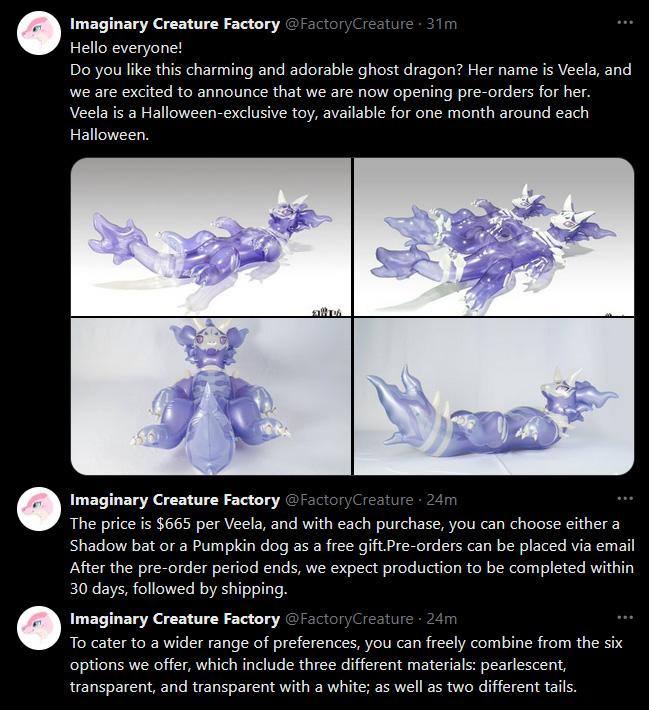Screen dimensions: 649x710
Task: Click the profile avatar on the materials tweet
Action: tap(39, 628)
